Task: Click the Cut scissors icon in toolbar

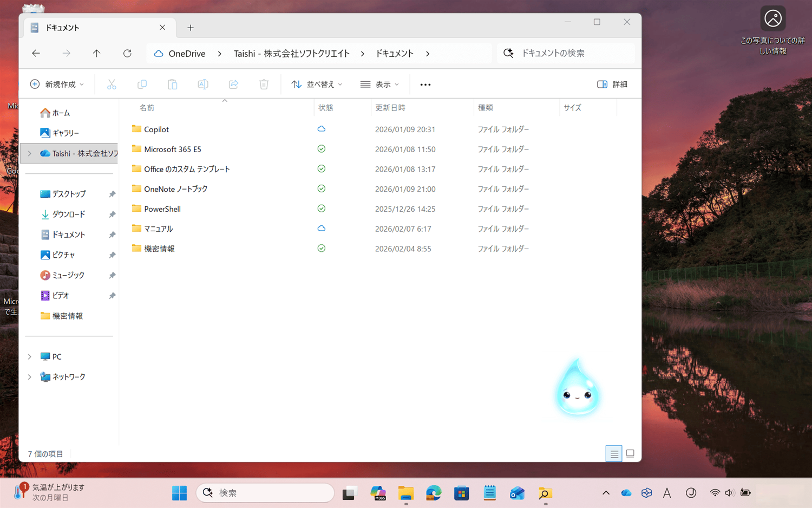Action: click(112, 84)
